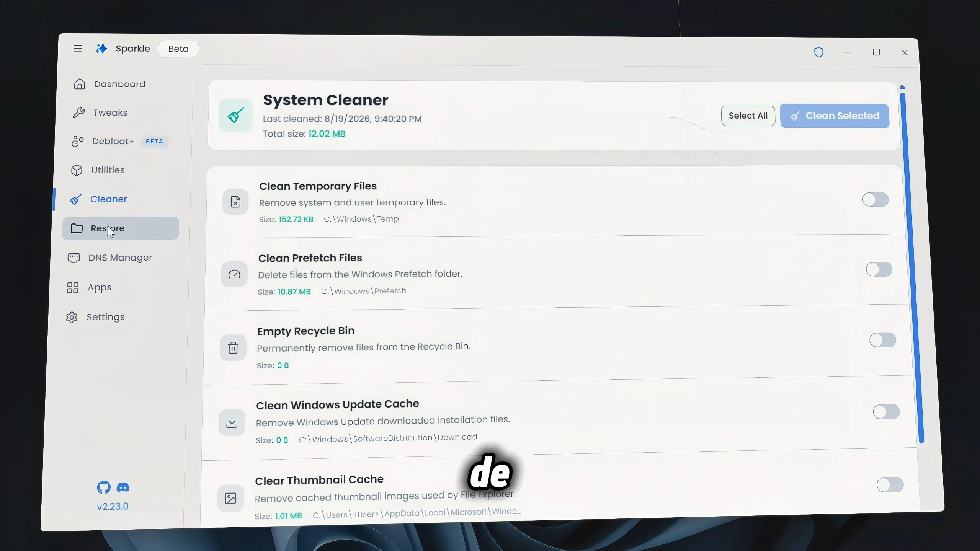Enable Clean Prefetch Files switch
Image resolution: width=980 pixels, height=551 pixels.
click(879, 269)
